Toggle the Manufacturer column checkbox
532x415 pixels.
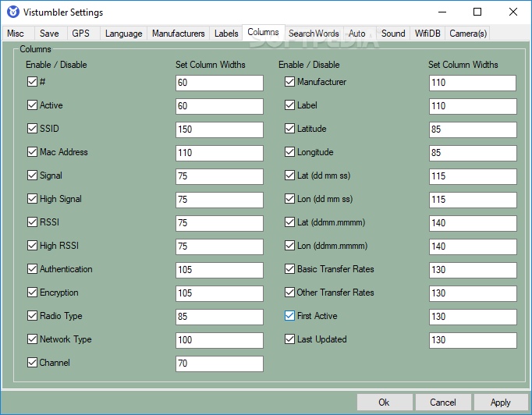click(289, 82)
